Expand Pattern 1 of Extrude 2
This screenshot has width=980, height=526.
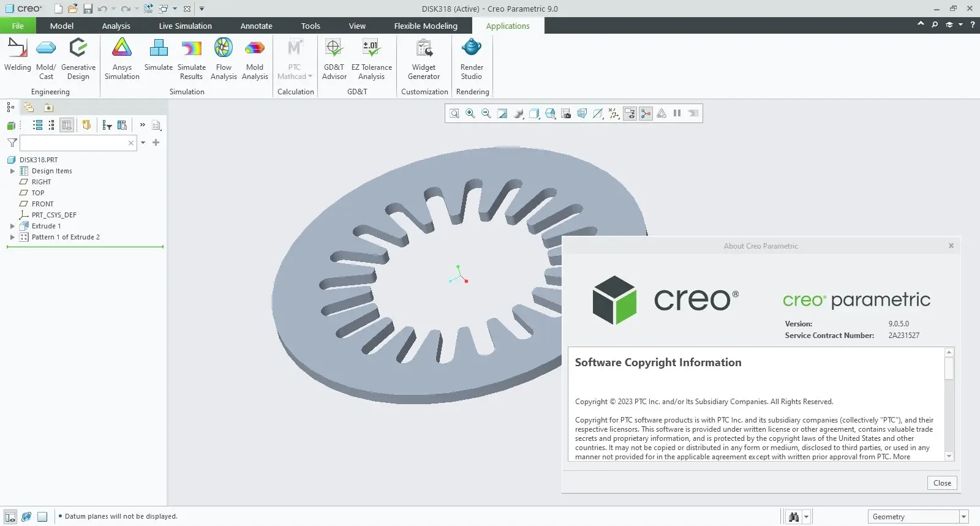[x=12, y=238]
